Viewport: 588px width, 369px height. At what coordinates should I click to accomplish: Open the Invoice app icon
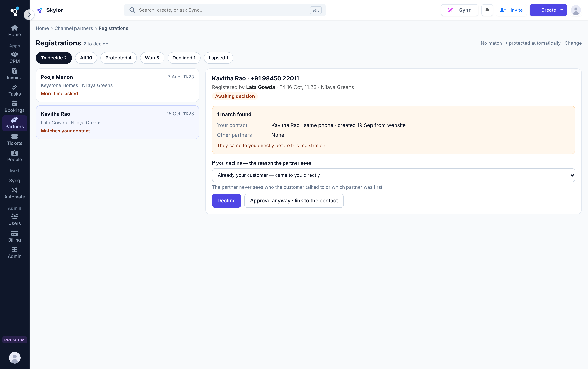[14, 71]
